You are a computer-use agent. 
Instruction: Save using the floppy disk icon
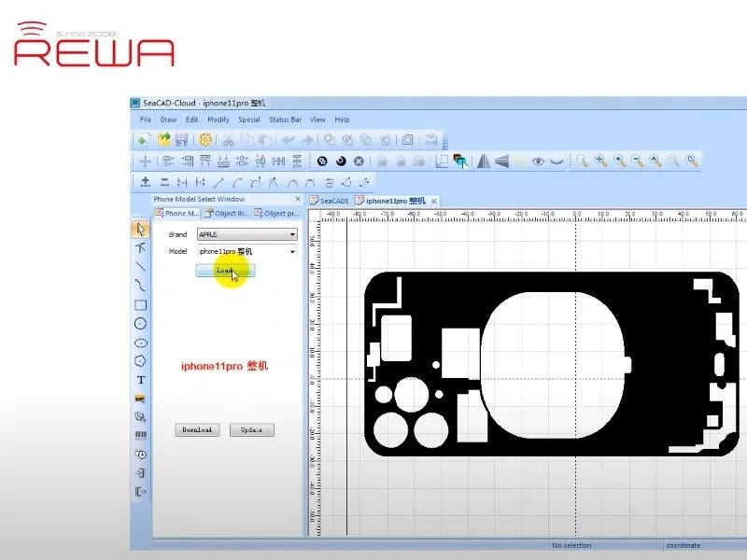tap(181, 139)
